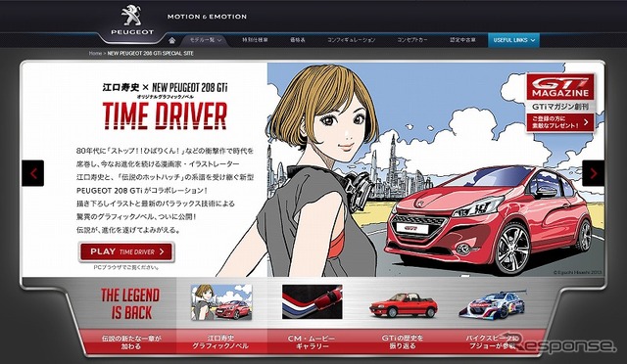The image size is (627, 364).
Task: Open the コンセプトカー menu item
Action: pos(411,40)
